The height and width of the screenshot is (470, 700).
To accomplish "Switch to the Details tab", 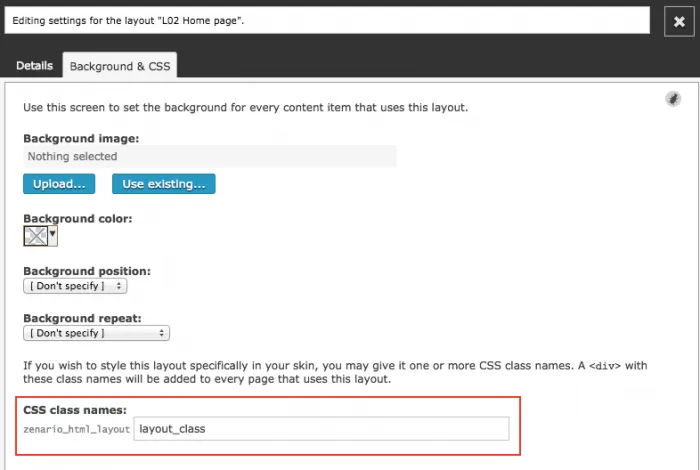I will [x=34, y=66].
